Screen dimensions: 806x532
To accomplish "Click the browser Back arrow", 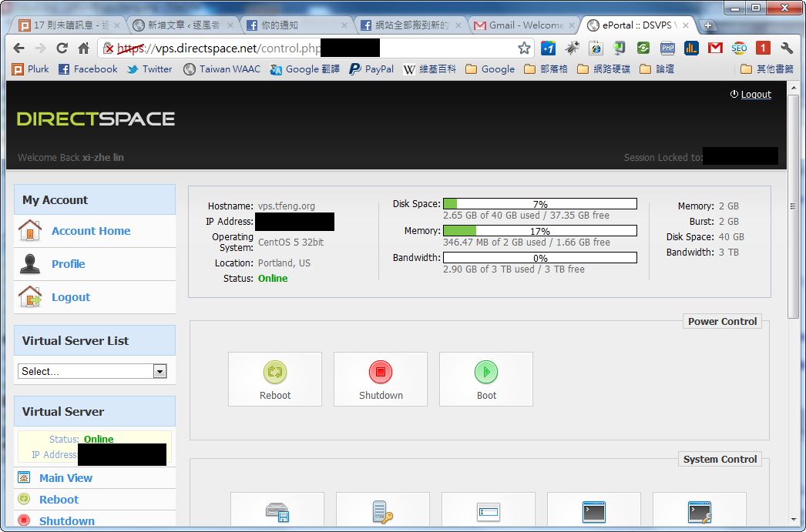I will (19, 49).
